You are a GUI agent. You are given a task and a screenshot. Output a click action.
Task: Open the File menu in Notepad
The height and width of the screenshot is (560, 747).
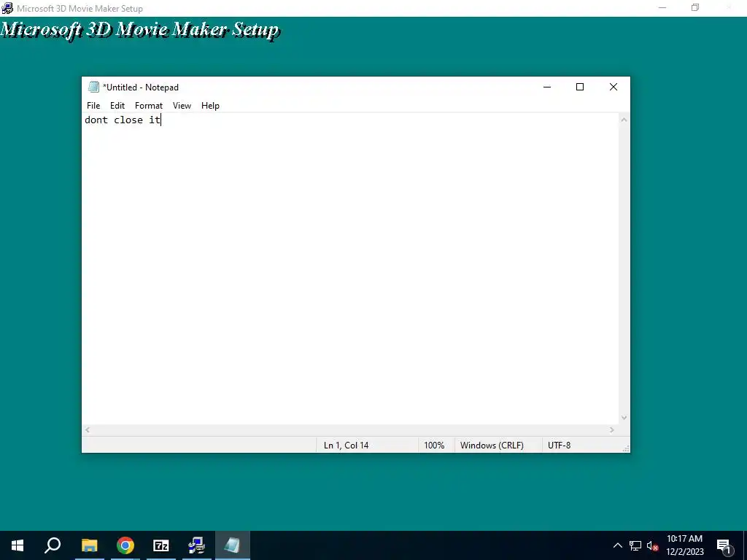pyautogui.click(x=93, y=106)
